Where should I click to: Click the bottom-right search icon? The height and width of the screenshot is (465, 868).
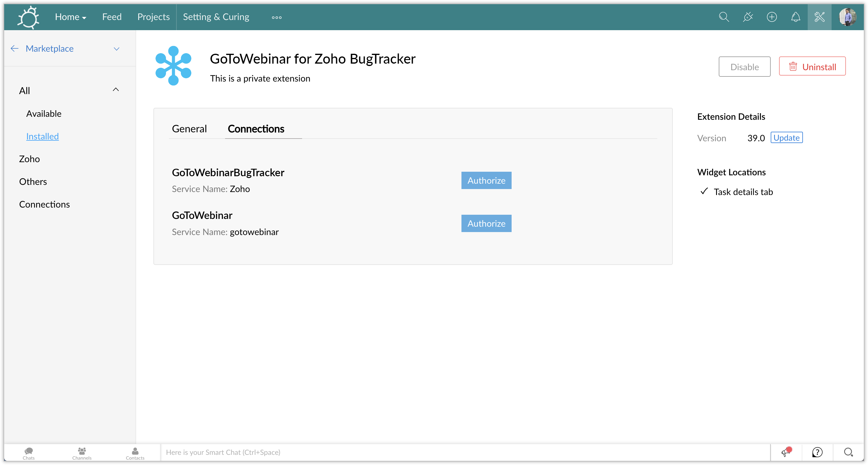point(848,452)
